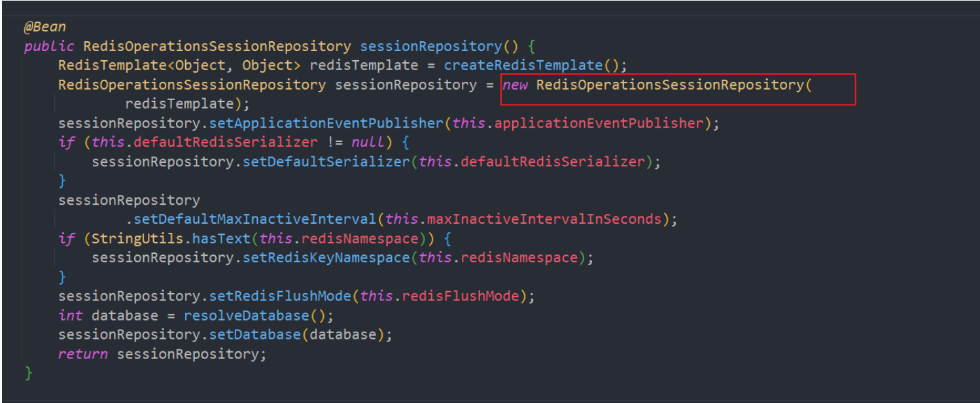Select the null keyword

(x=368, y=143)
